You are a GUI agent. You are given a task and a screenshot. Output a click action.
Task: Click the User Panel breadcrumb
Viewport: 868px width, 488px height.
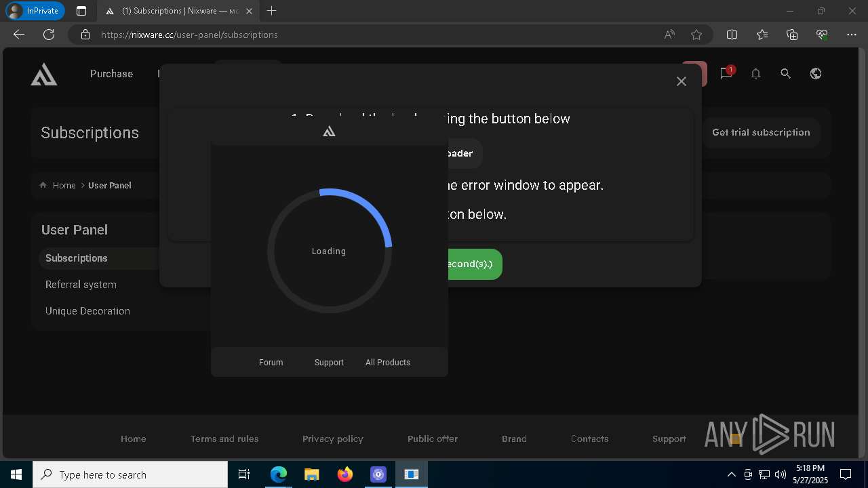[110, 185]
